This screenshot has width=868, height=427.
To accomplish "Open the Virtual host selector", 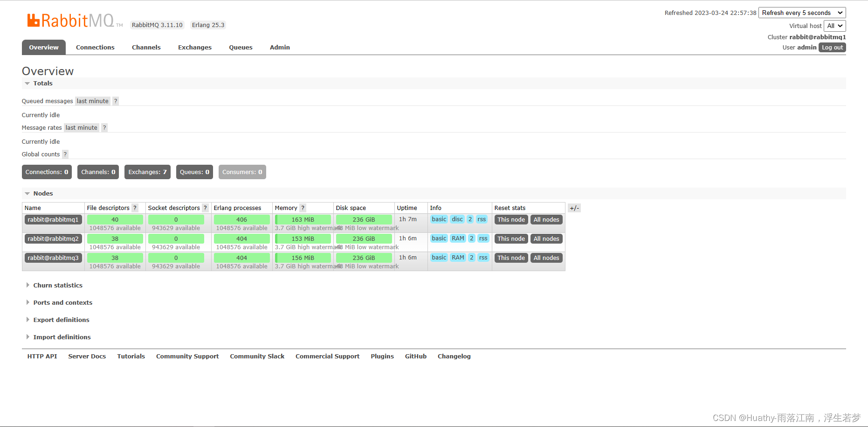I will point(834,26).
